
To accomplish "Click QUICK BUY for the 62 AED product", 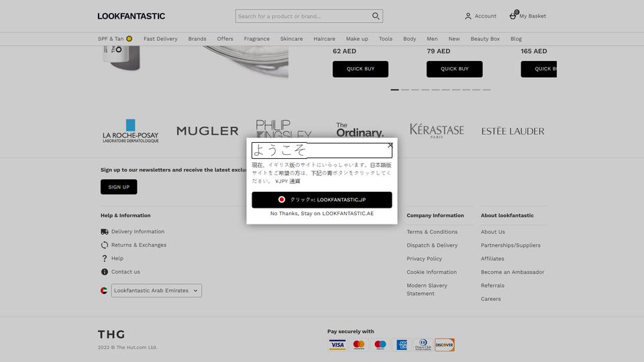I will click(361, 69).
